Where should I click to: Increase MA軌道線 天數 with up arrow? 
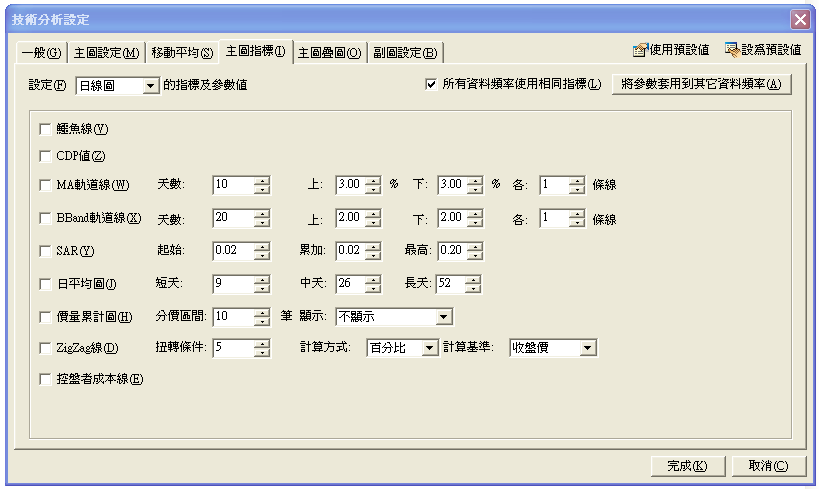pyautogui.click(x=262, y=180)
